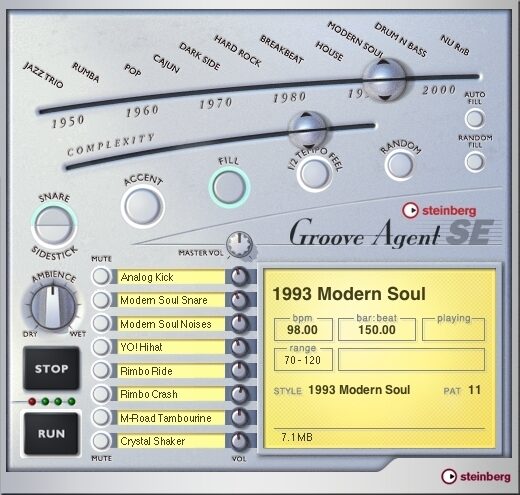
Task: Select the DARK SIDE style label
Action: [x=200, y=56]
